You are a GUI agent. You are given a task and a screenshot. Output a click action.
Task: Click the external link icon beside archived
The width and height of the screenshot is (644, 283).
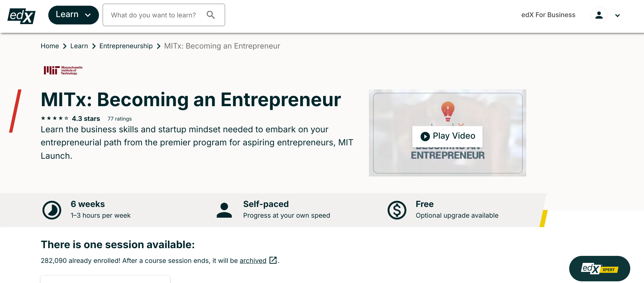[273, 260]
